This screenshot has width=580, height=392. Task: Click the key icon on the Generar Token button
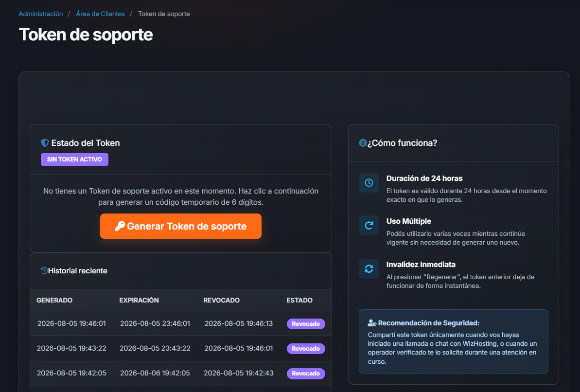click(120, 226)
